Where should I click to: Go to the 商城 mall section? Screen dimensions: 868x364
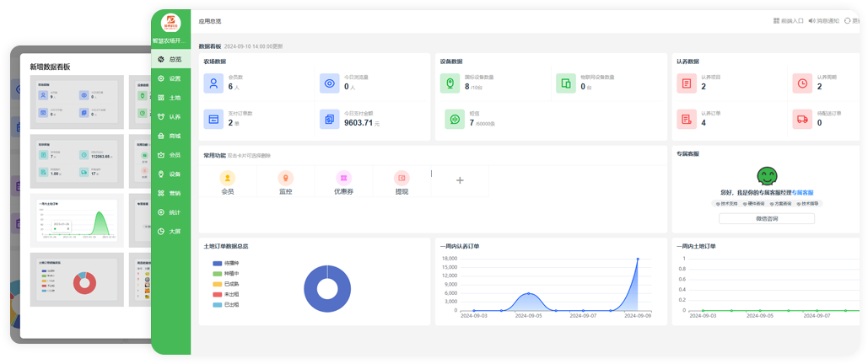coord(170,136)
